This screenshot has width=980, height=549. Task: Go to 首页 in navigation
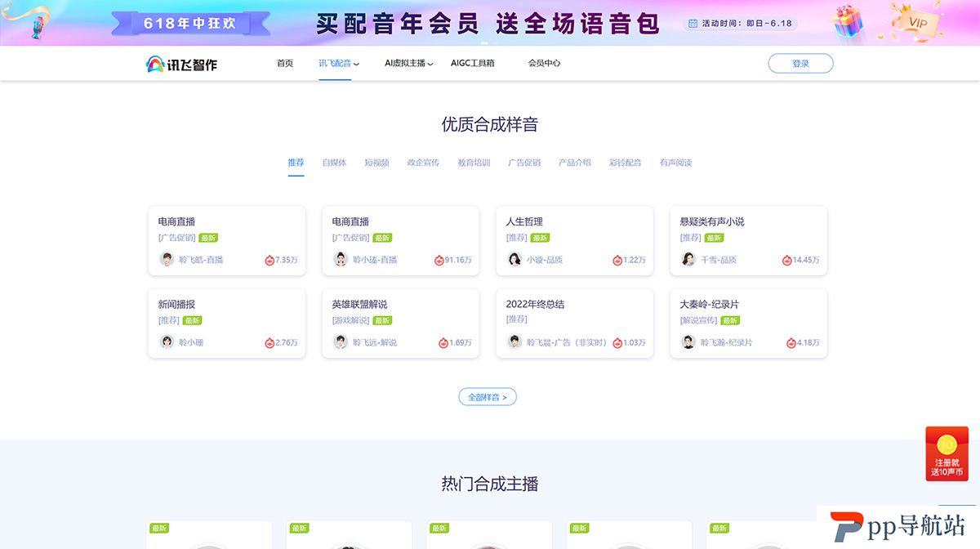[x=285, y=63]
